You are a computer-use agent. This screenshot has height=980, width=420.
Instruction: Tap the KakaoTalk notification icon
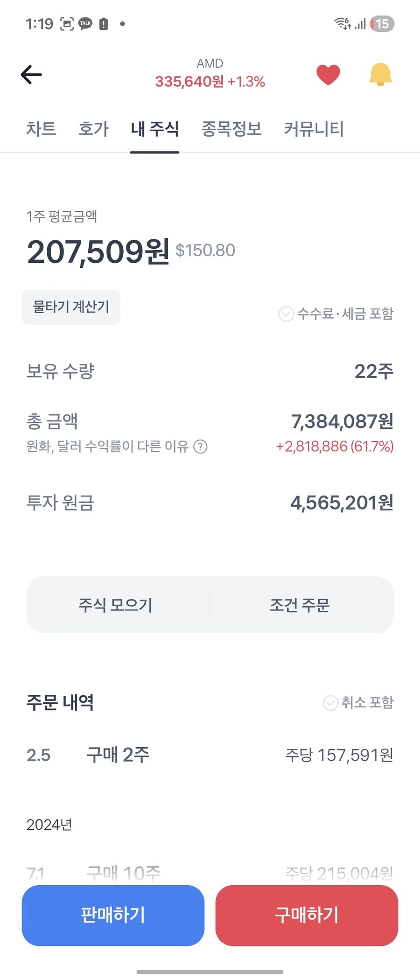click(x=85, y=24)
